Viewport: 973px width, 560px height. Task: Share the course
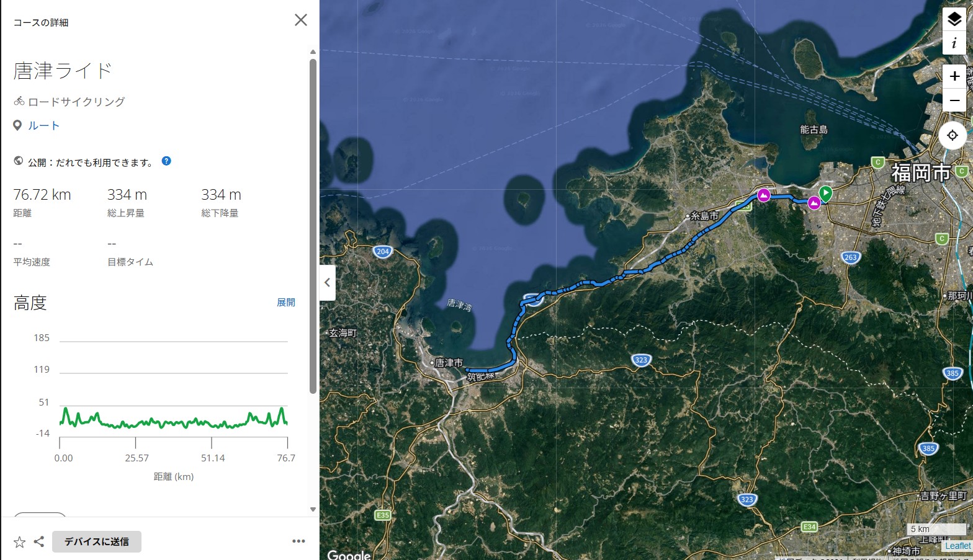39,541
